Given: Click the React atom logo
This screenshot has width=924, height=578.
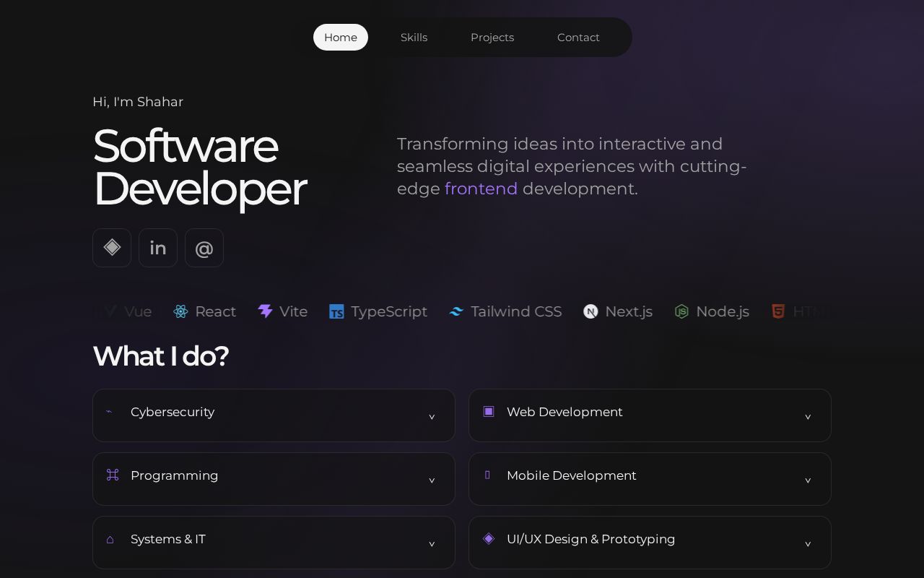Looking at the screenshot, I should coord(180,311).
